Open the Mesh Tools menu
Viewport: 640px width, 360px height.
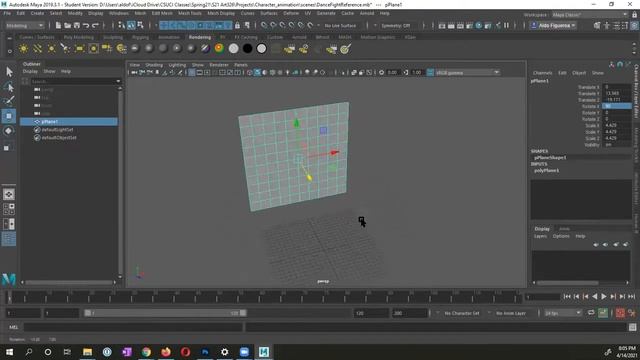pos(189,13)
